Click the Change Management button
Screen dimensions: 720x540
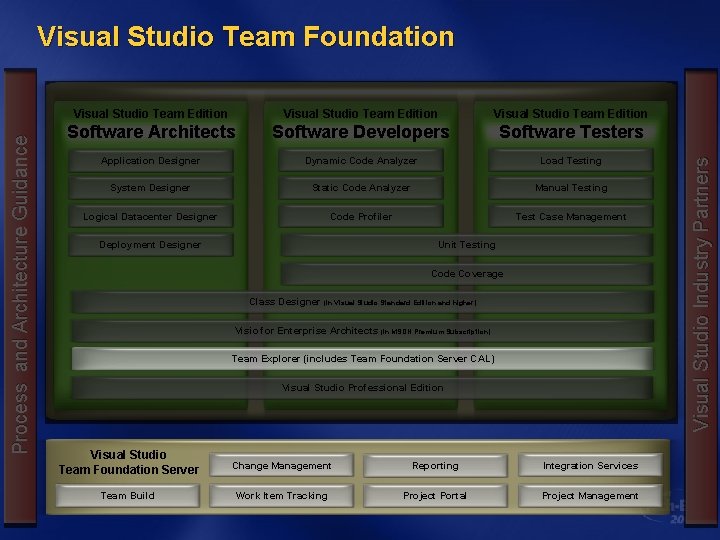pos(281,466)
